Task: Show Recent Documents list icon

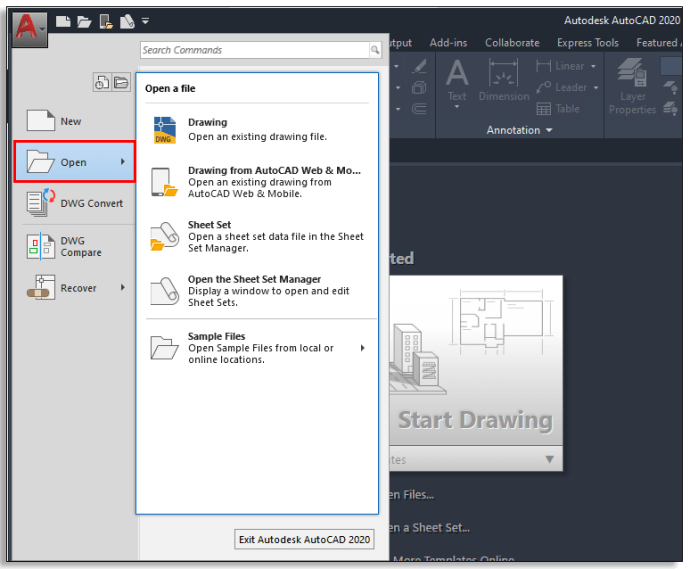Action: pos(102,82)
